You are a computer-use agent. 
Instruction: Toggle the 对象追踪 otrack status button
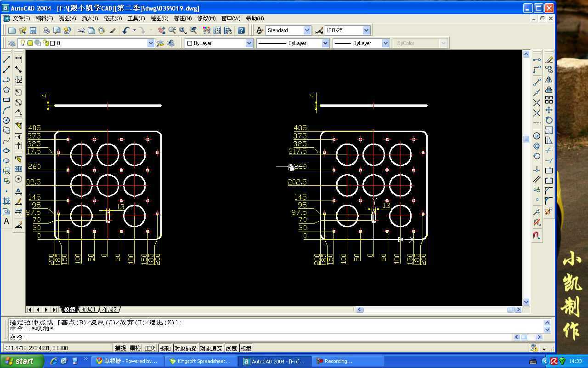211,348
